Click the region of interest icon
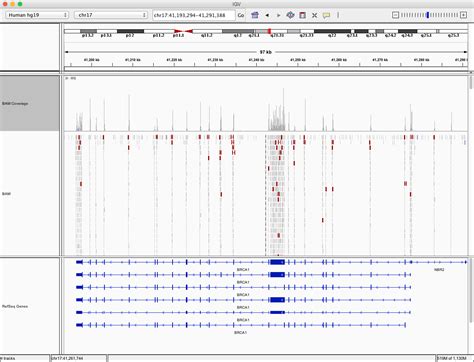Screen dimensions: 474x362 (x=303, y=15)
